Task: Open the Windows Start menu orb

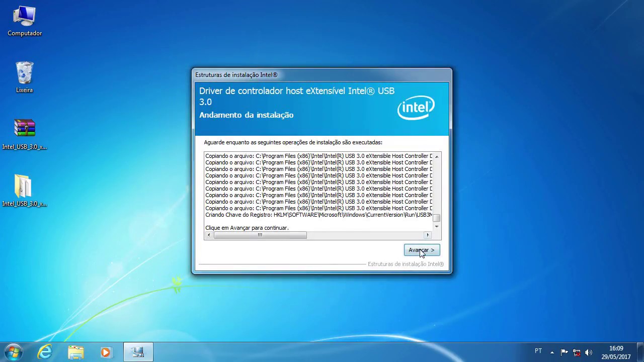Action: point(13,352)
